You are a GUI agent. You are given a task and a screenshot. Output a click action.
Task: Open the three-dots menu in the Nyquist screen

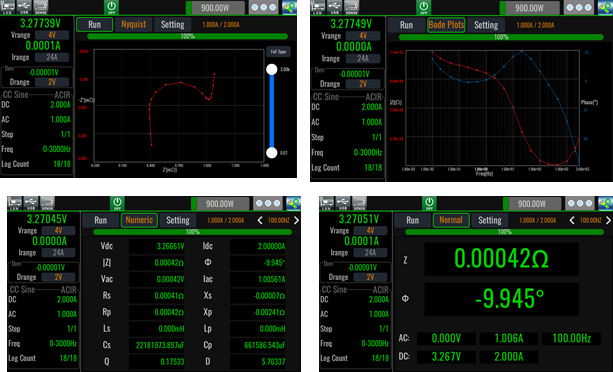[263, 7]
